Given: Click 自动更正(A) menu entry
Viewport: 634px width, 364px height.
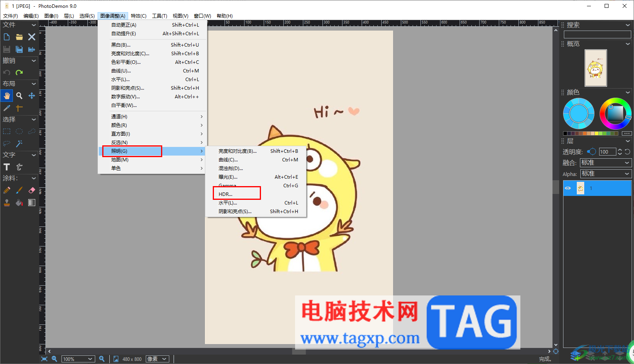Looking at the screenshot, I should tap(152, 25).
